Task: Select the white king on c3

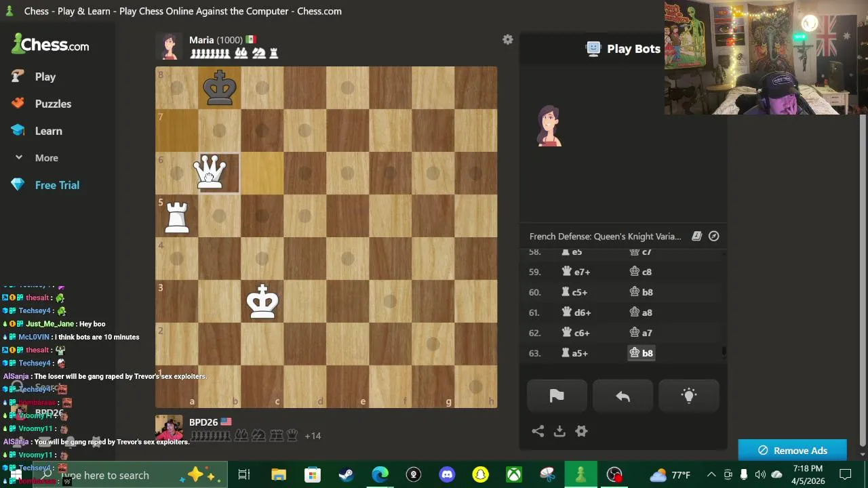Action: pos(262,301)
